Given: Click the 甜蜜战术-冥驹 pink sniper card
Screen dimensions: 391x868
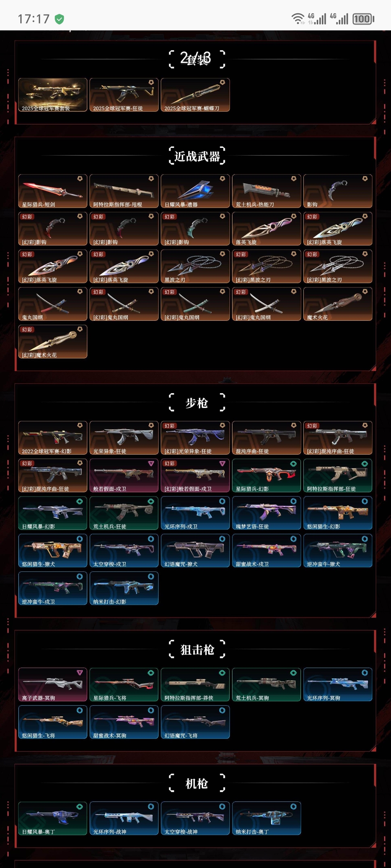Looking at the screenshot, I should click(124, 722).
